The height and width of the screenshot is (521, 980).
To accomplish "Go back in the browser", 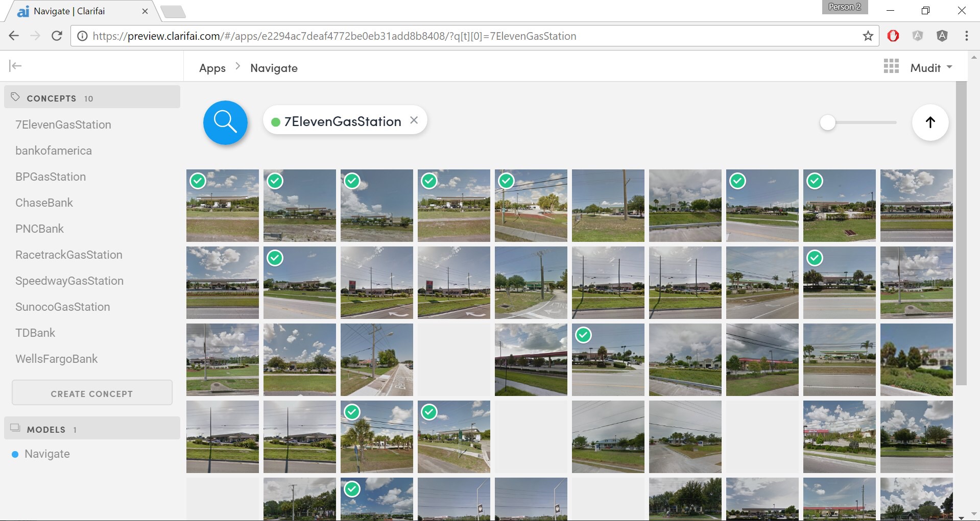I will [14, 36].
